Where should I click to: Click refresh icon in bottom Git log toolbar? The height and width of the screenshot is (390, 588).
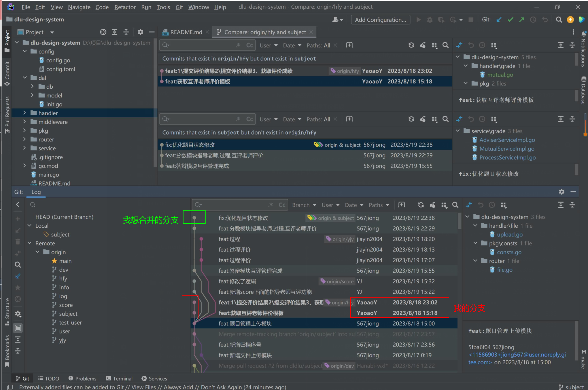pos(420,205)
